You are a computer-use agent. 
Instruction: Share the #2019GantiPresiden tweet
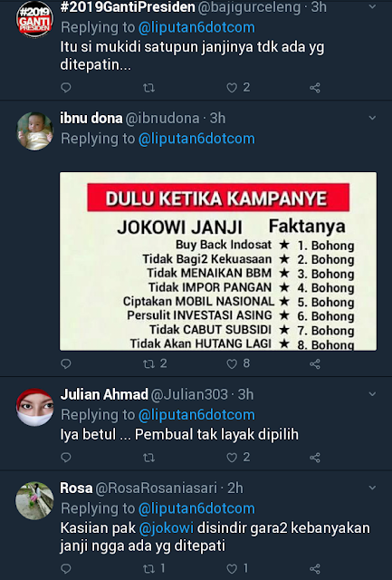coord(315,88)
